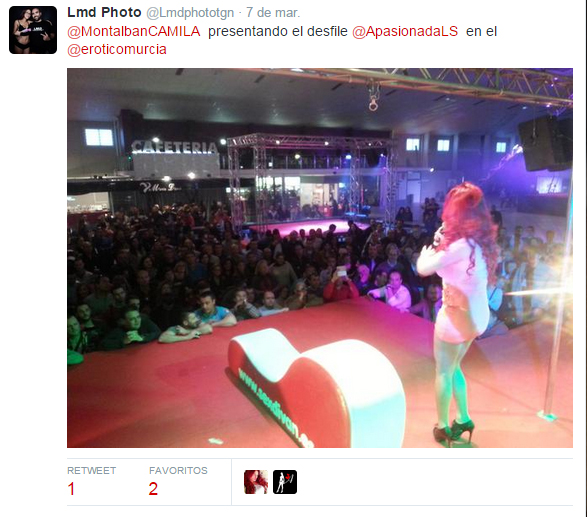Click the RETWEET label

[91, 471]
